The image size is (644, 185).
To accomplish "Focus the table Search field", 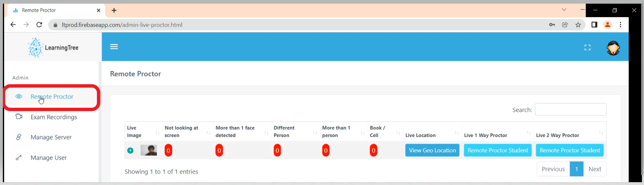I will [x=570, y=110].
